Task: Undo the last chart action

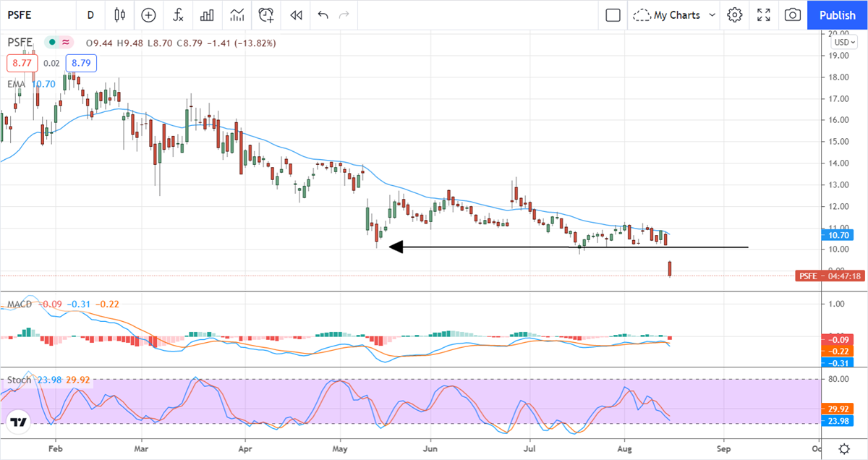Action: point(323,14)
